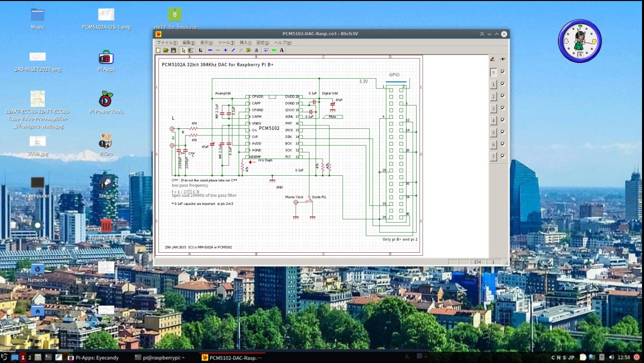Viewport: 644px width, 363px height.
Task: Disable visibility checkbox of layer 7
Action: click(x=502, y=156)
